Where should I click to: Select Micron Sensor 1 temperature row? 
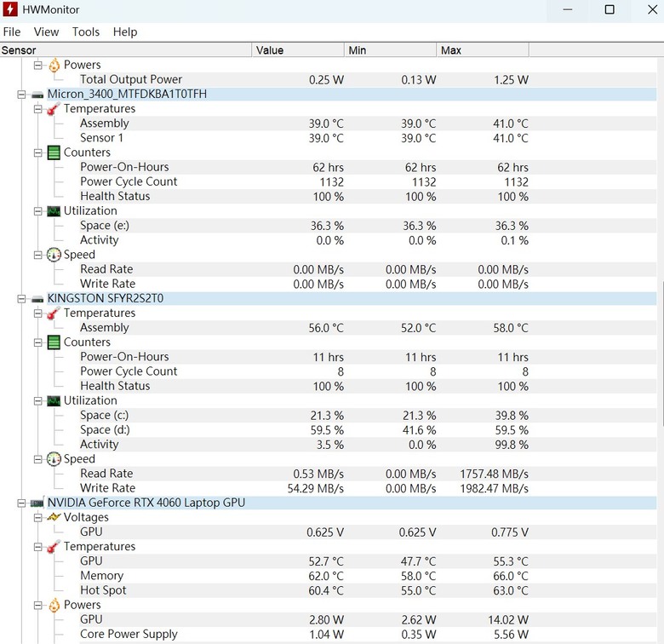coord(368,138)
